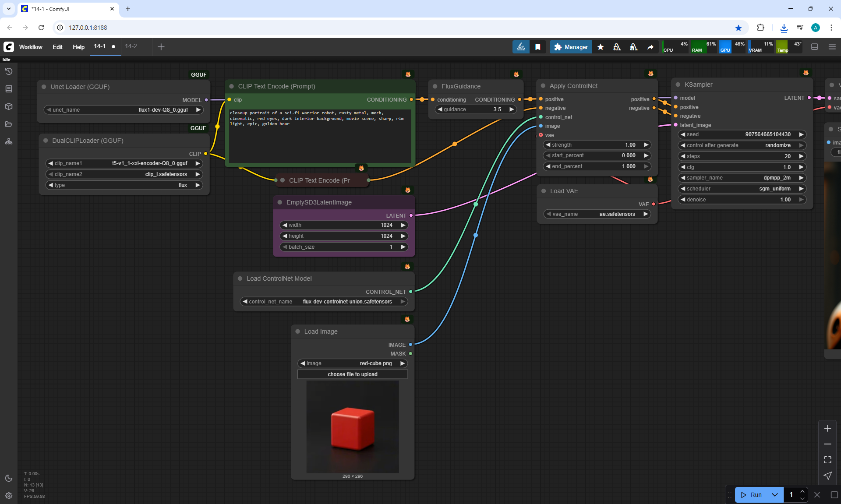Image resolution: width=841 pixels, height=504 pixels.
Task: Open the control_net_name selector dropdown
Action: click(324, 302)
